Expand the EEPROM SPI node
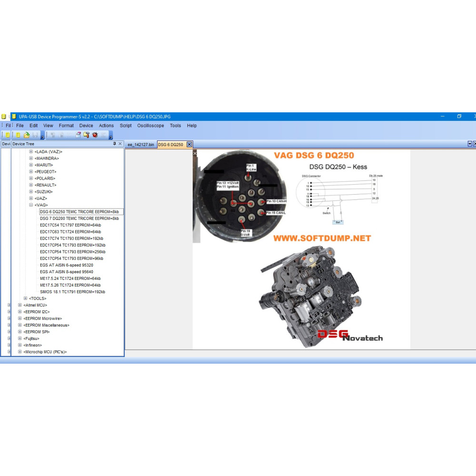 pos(20,332)
